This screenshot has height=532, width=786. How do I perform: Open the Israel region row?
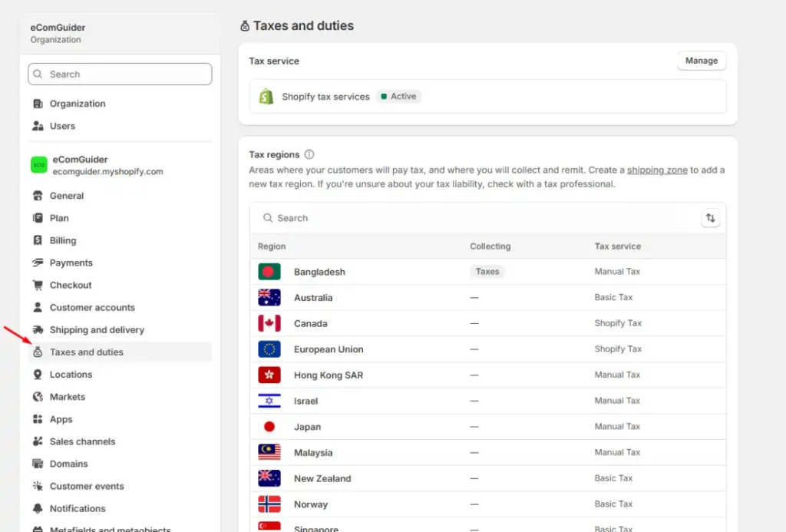pyautogui.click(x=487, y=401)
